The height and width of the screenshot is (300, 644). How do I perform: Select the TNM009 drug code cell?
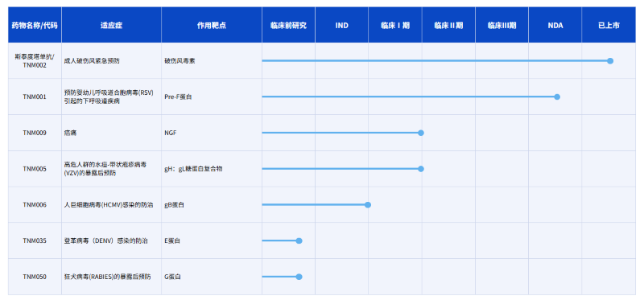click(x=35, y=133)
